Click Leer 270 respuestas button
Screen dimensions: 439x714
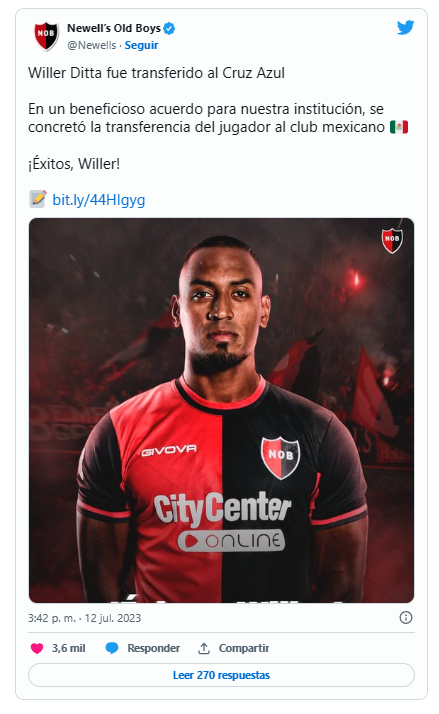[221, 675]
